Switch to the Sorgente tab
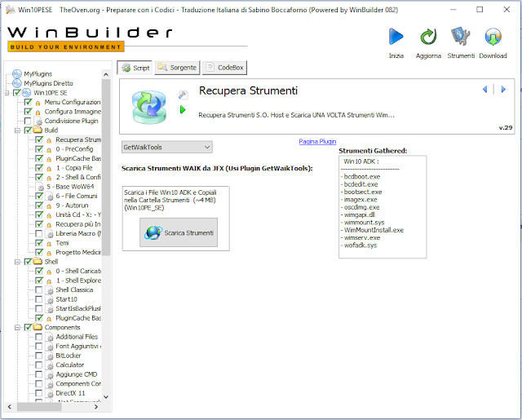The image size is (522, 420). (x=177, y=68)
